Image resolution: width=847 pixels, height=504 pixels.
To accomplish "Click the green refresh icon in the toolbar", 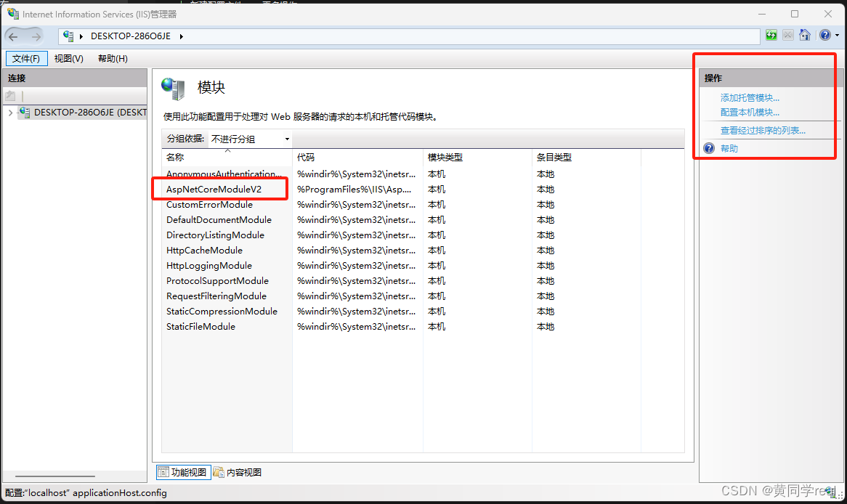I will tap(771, 34).
